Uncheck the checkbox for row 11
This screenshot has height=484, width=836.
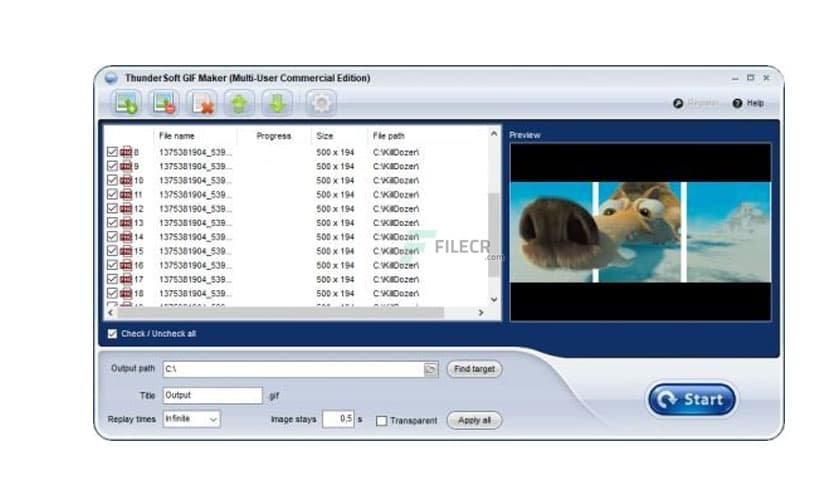pyautogui.click(x=112, y=195)
